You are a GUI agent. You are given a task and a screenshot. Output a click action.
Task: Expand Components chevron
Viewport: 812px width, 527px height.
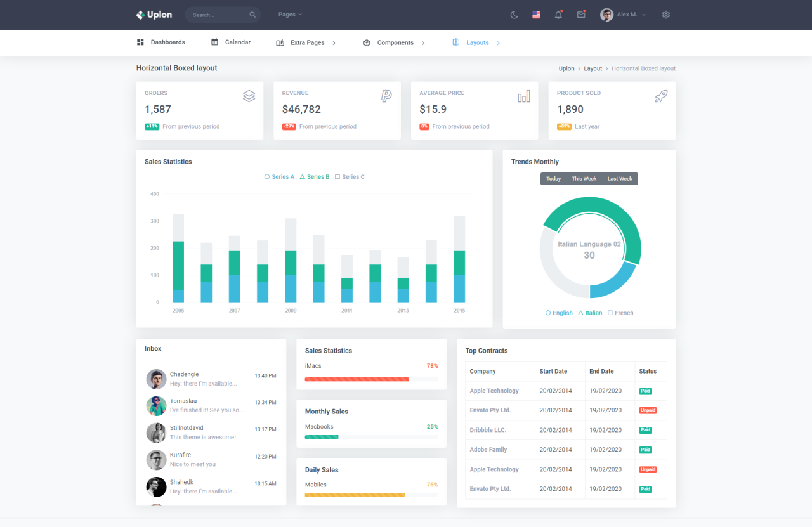pyautogui.click(x=423, y=43)
